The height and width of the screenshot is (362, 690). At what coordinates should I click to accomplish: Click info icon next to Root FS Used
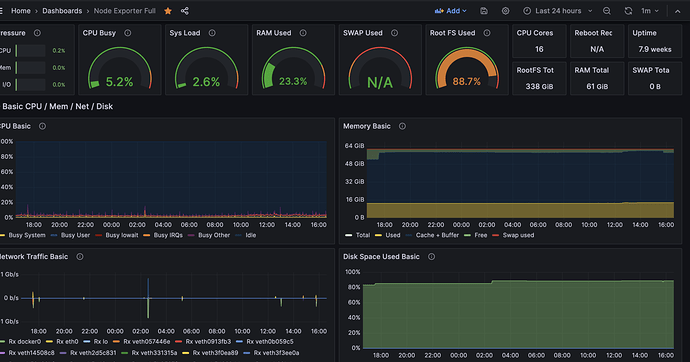pyautogui.click(x=487, y=33)
